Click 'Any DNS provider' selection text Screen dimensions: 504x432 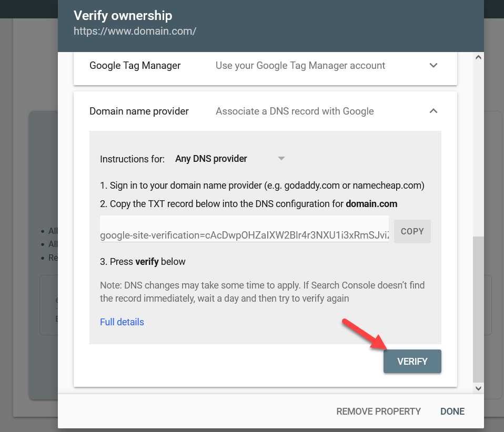coord(211,159)
